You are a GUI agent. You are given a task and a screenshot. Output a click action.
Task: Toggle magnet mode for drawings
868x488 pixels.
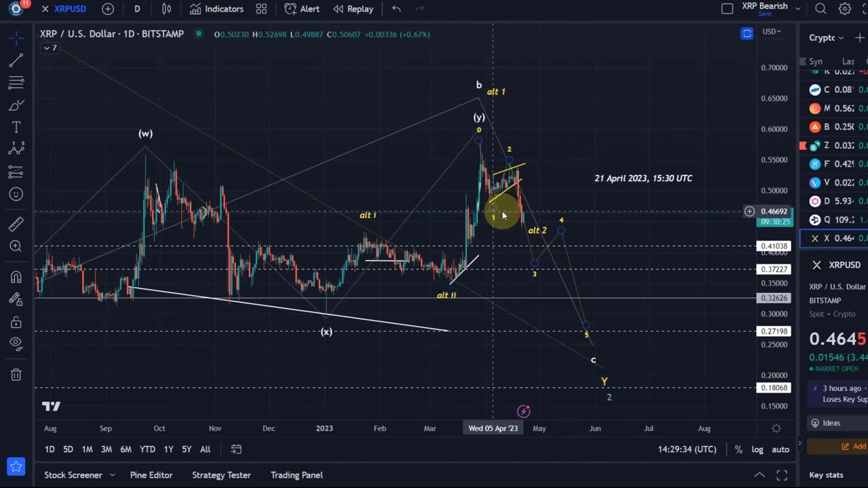coord(16,277)
